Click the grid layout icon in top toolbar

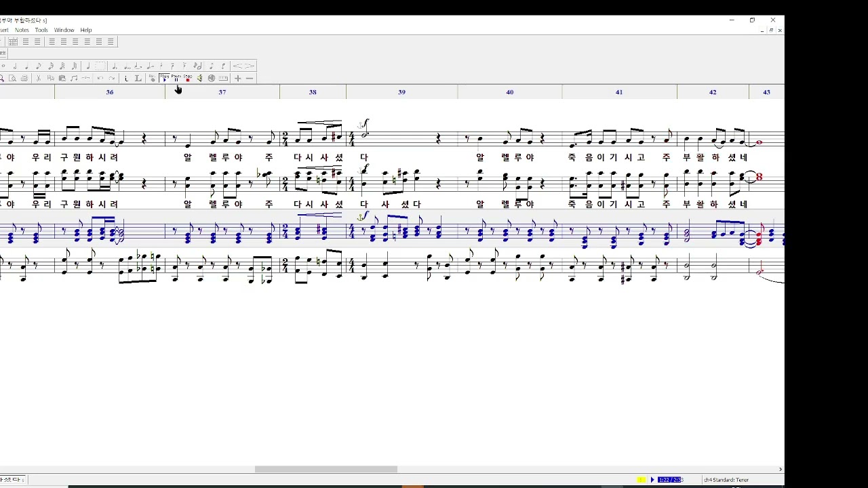click(x=13, y=41)
